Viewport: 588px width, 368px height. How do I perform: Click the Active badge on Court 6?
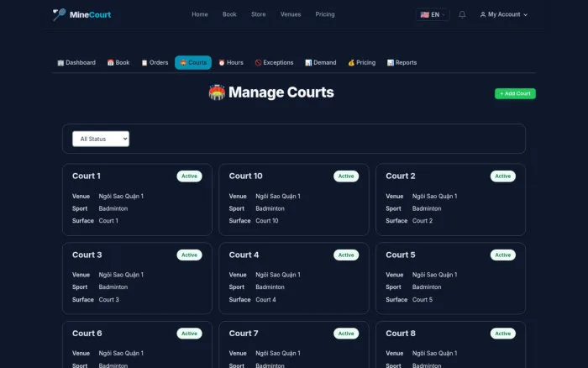click(189, 334)
